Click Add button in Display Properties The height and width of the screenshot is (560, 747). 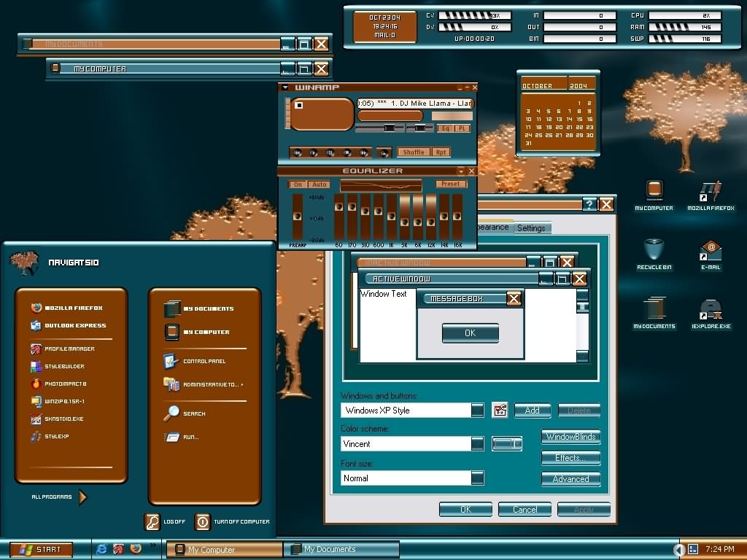(x=533, y=411)
